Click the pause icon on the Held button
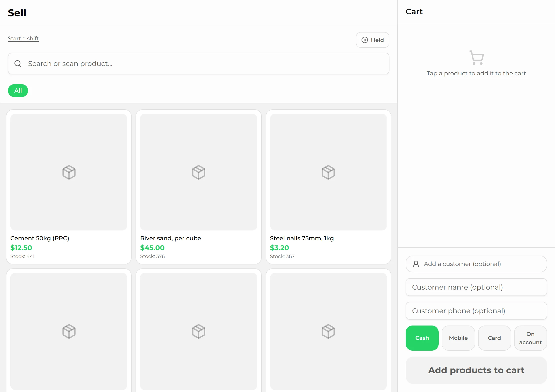Screen dimensions: 555x392 364,40
